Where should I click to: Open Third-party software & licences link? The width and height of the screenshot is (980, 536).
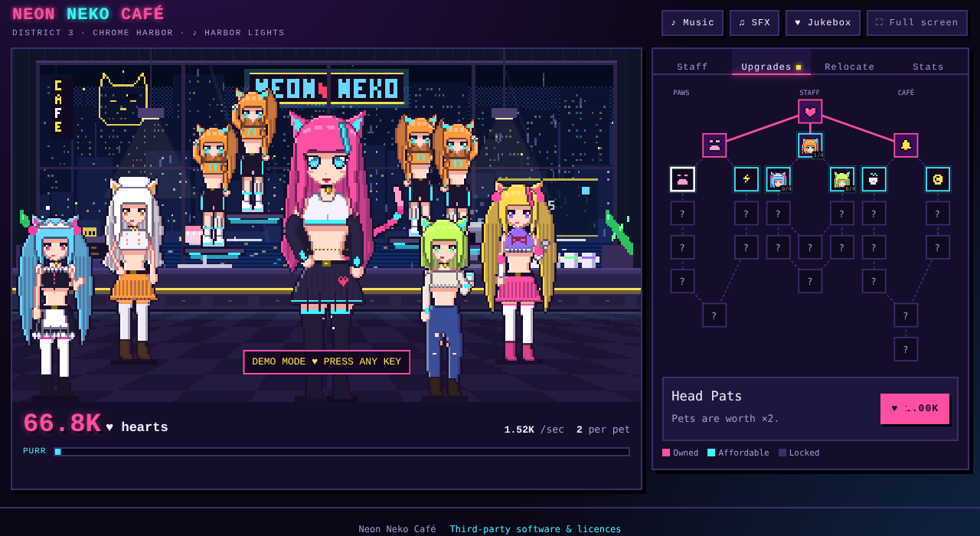(x=535, y=529)
